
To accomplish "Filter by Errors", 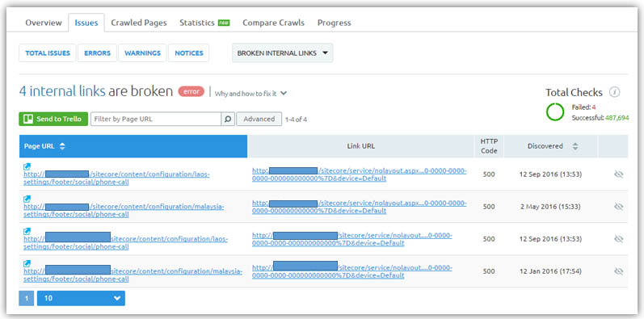I will (97, 53).
